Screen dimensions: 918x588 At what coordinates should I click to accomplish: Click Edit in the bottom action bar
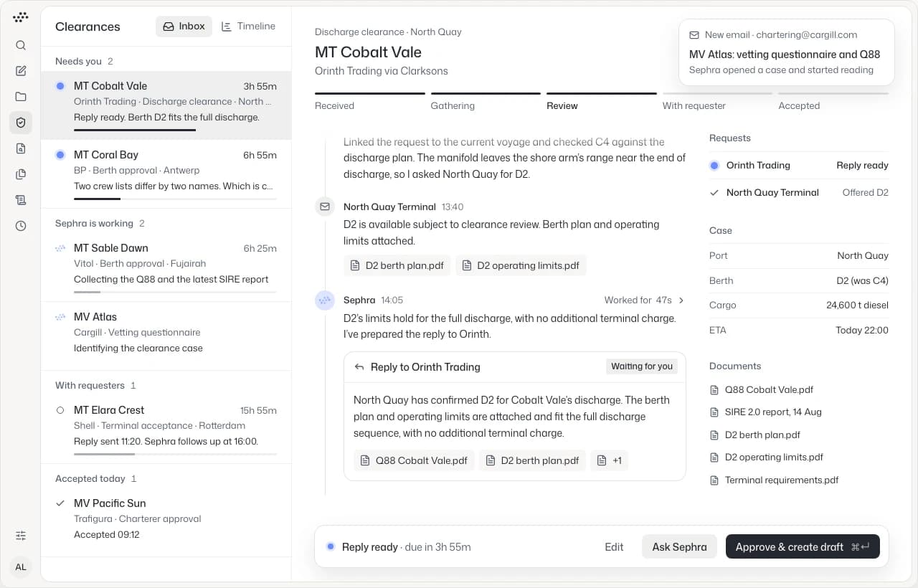614,547
